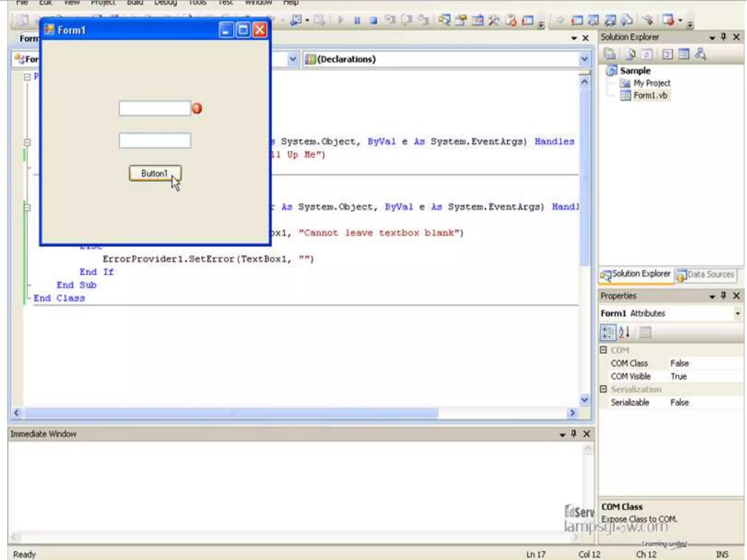This screenshot has height=560, width=747.
Task: Click Button1 on Form1 window
Action: click(x=155, y=173)
